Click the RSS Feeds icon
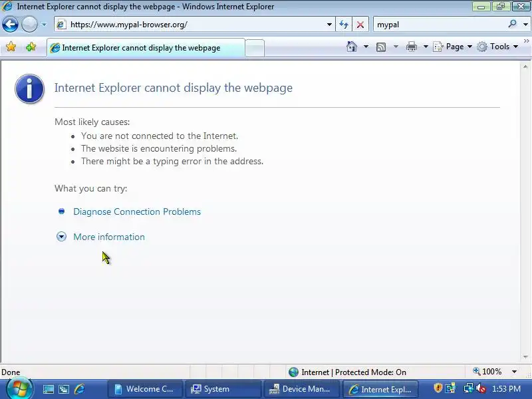The image size is (532, 399). 381,47
